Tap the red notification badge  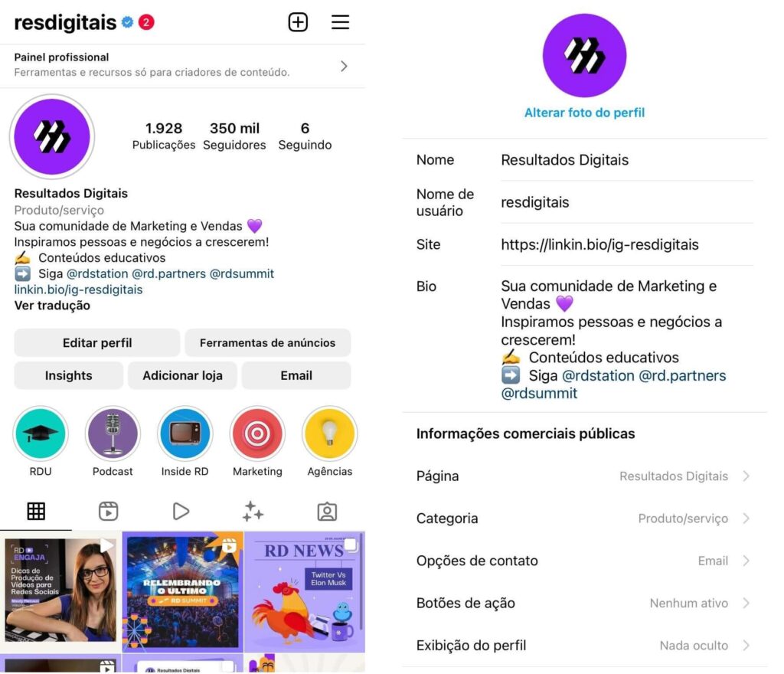pyautogui.click(x=146, y=22)
